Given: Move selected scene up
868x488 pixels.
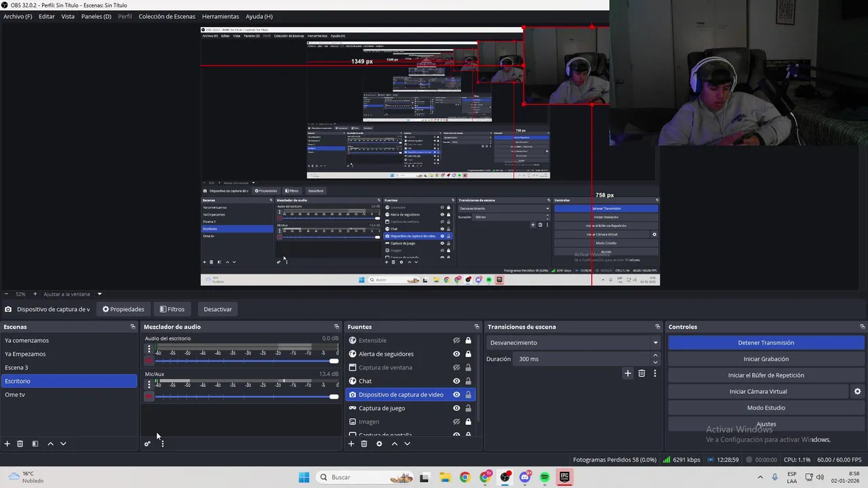Looking at the screenshot, I should pyautogui.click(x=50, y=444).
